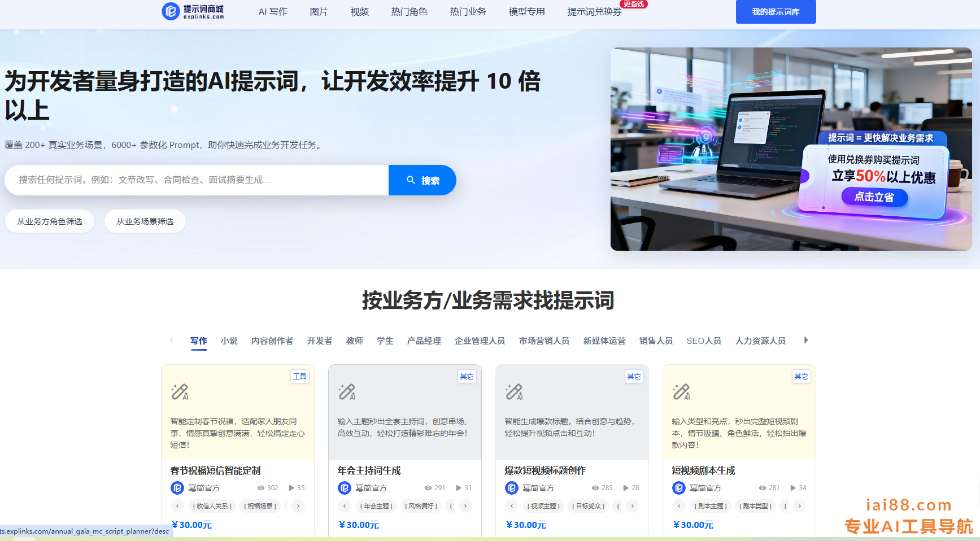
Task: Show previous tags on 短视频剧本生成 card
Action: click(679, 506)
